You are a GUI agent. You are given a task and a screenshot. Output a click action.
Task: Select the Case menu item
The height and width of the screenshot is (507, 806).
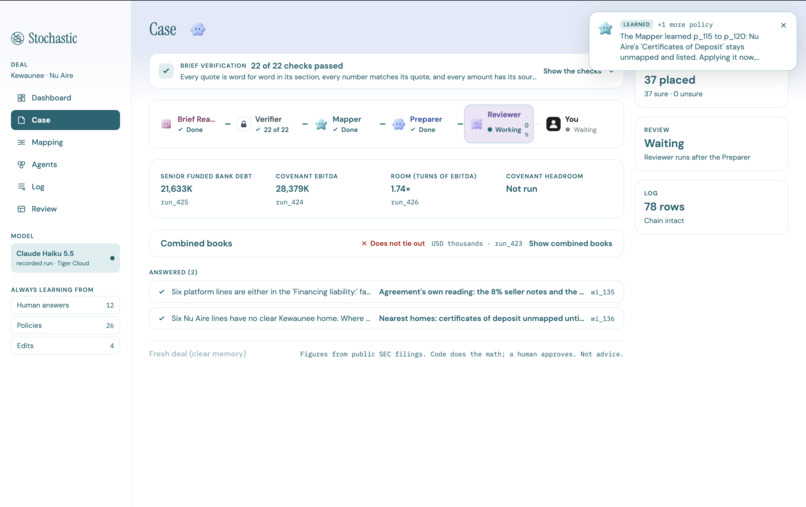65,120
